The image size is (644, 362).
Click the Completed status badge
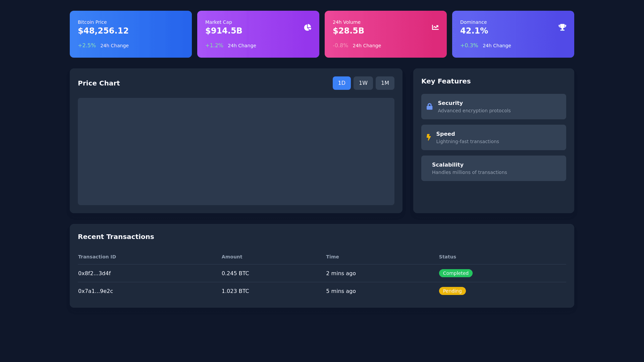(x=455, y=273)
